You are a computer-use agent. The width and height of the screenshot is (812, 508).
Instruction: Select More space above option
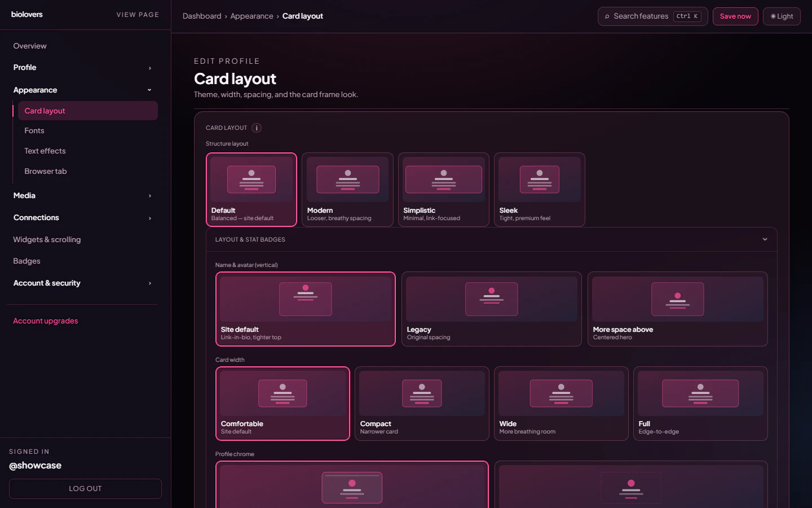678,309
